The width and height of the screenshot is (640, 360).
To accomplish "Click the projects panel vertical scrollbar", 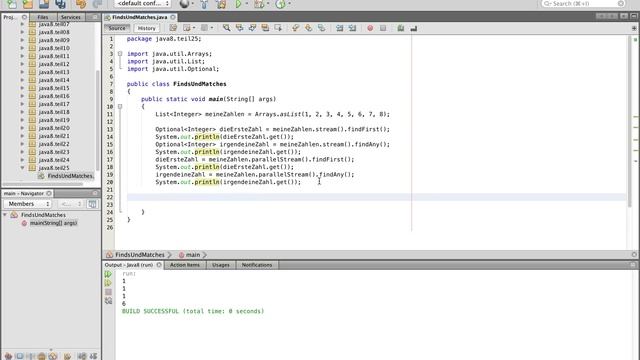I will tap(98, 120).
